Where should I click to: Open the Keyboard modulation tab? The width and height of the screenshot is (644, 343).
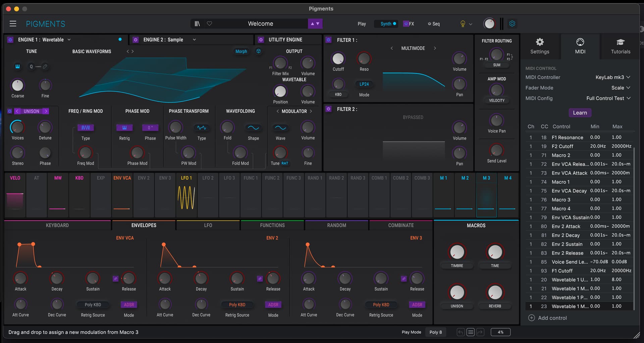pyautogui.click(x=57, y=225)
